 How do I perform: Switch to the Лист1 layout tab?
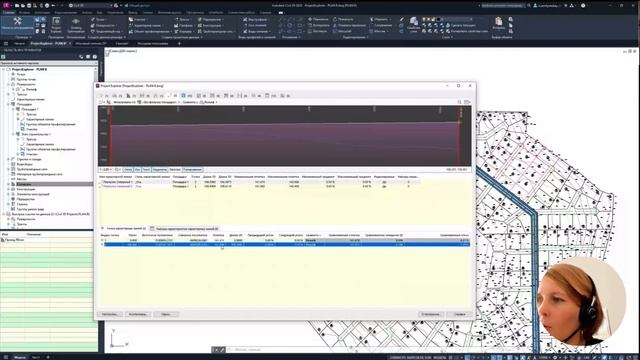pyautogui.click(x=36, y=357)
